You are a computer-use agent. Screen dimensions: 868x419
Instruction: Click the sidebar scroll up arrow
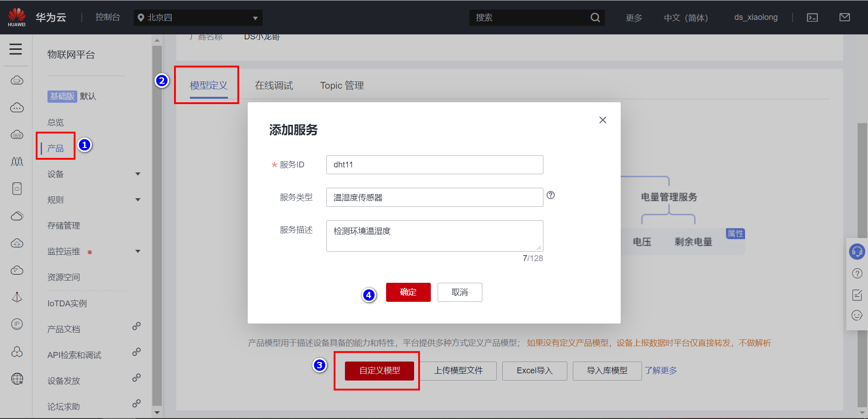point(157,40)
